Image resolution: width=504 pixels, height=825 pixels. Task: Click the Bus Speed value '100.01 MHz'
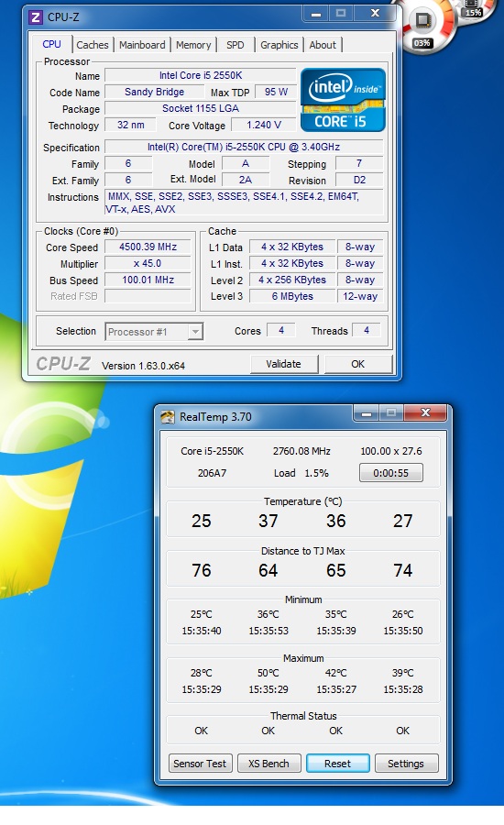coord(148,280)
